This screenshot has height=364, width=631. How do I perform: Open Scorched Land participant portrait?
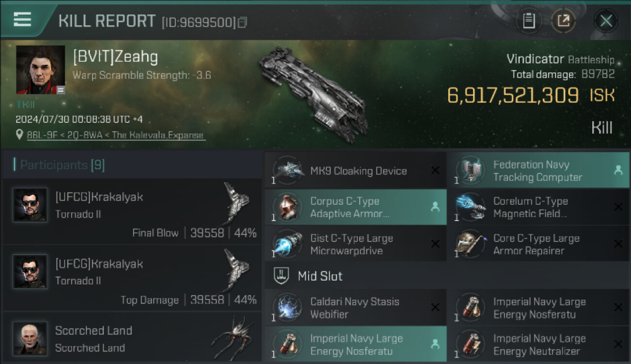tap(30, 338)
